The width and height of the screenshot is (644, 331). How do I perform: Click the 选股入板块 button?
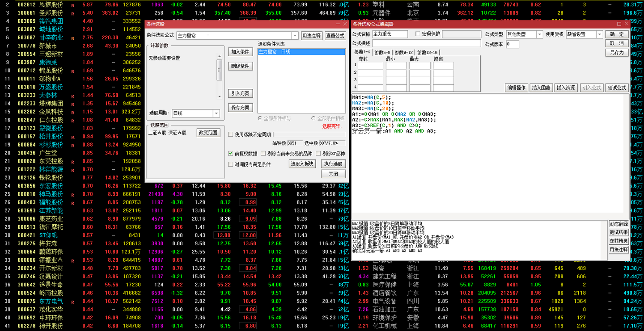click(x=302, y=164)
